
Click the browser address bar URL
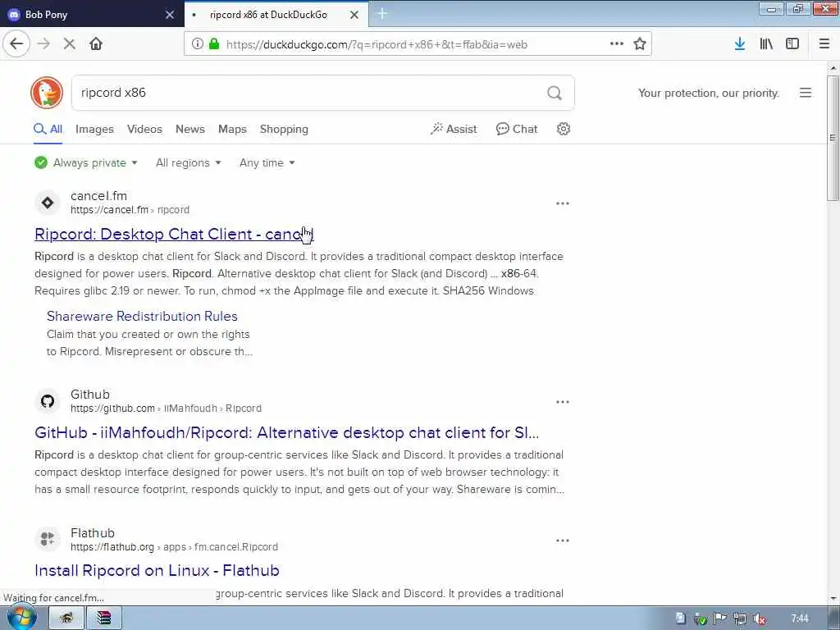(377, 44)
